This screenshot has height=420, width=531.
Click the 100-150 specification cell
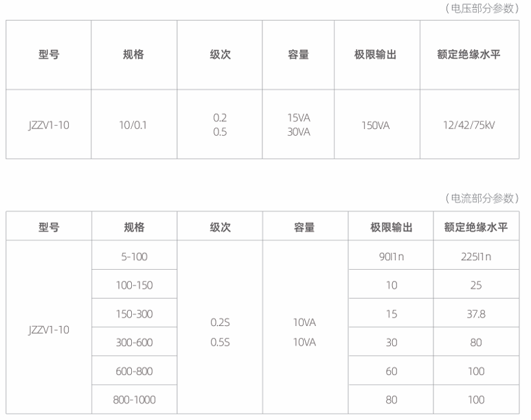click(134, 285)
